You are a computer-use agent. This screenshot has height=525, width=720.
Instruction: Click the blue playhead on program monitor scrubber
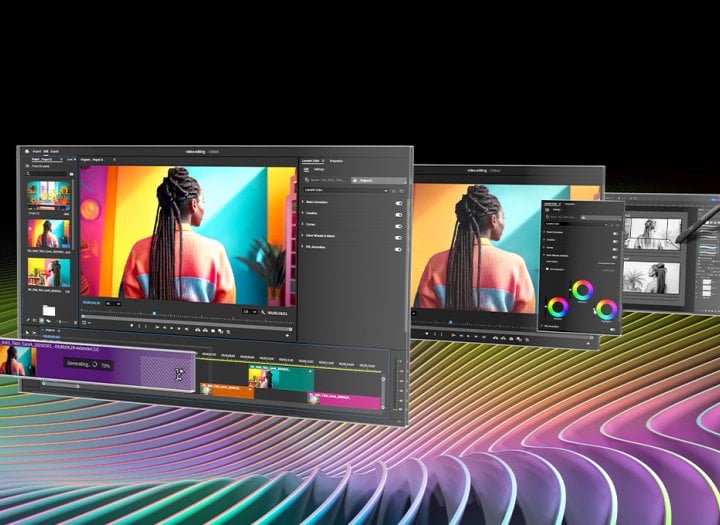coord(154,313)
